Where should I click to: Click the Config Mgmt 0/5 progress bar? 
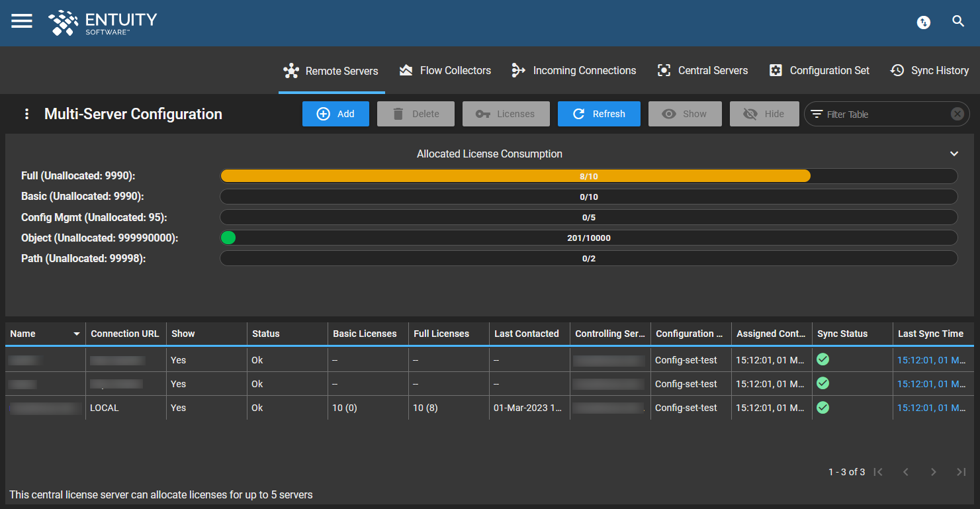pyautogui.click(x=588, y=217)
